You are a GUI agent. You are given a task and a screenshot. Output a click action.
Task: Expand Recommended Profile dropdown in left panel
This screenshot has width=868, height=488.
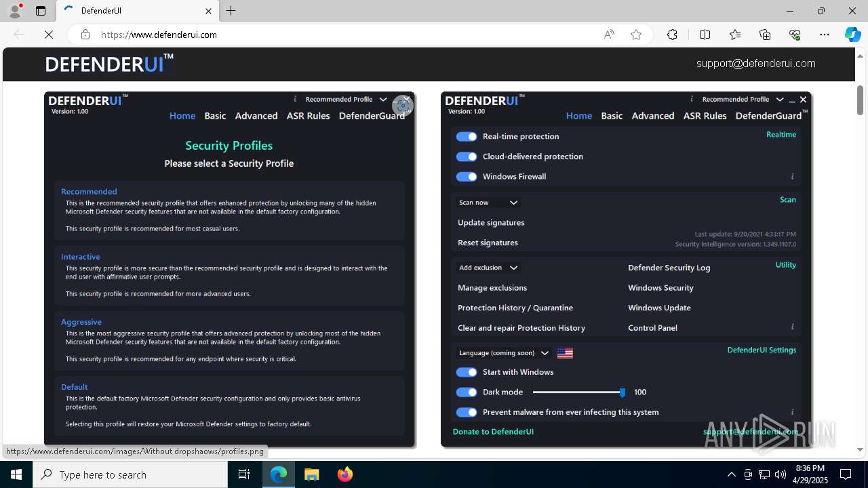[346, 99]
